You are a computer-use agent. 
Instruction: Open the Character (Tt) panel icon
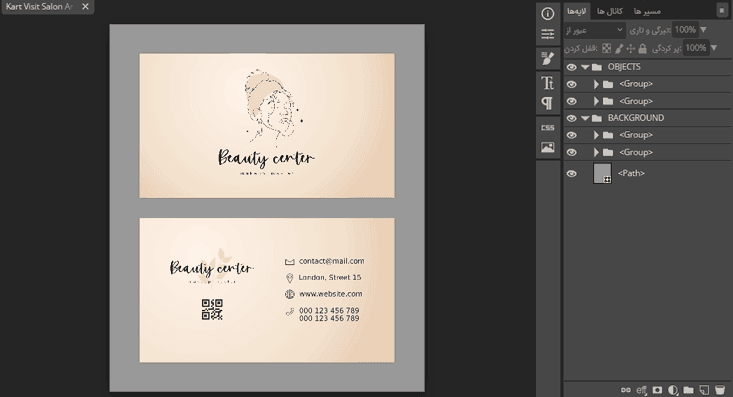tap(547, 83)
